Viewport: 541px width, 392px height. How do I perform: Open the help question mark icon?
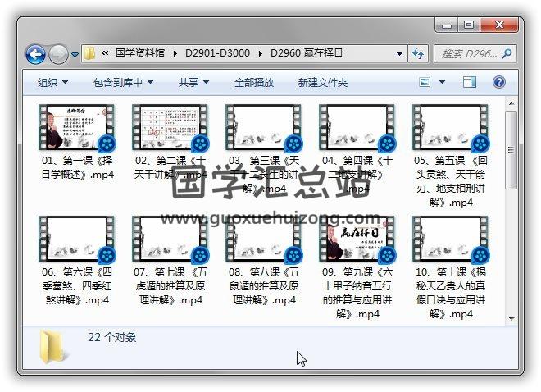coord(498,82)
